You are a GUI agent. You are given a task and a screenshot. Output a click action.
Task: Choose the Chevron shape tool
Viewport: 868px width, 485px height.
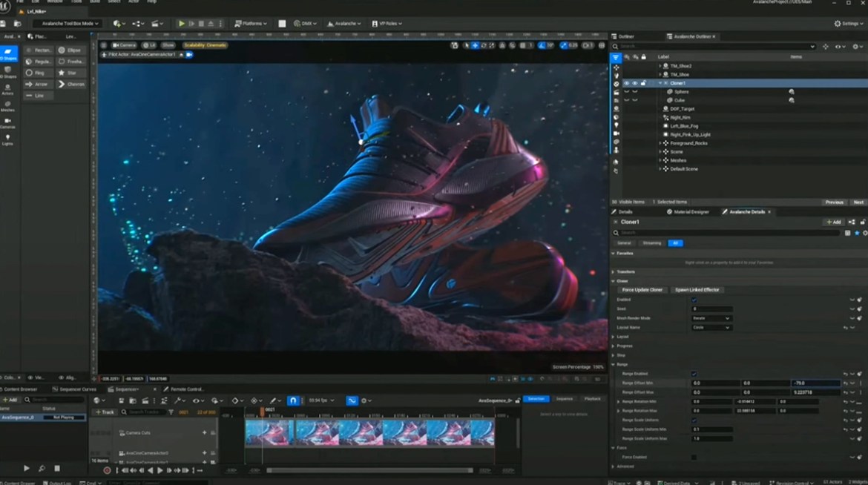tap(71, 84)
